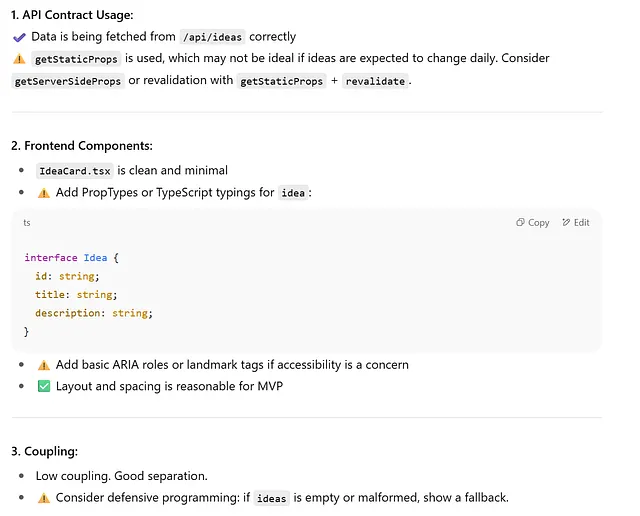640x516 pixels.
Task: Click the getServerSideProps inline code
Action: point(68,81)
